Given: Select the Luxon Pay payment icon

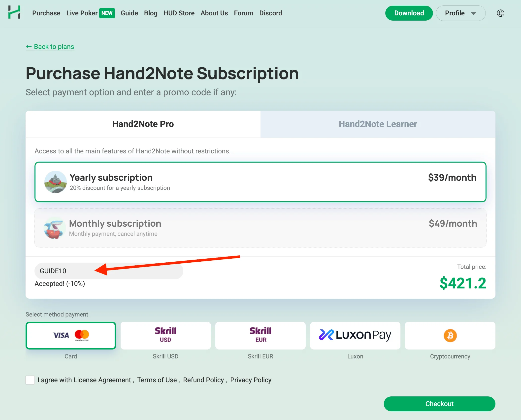Looking at the screenshot, I should click(355, 336).
